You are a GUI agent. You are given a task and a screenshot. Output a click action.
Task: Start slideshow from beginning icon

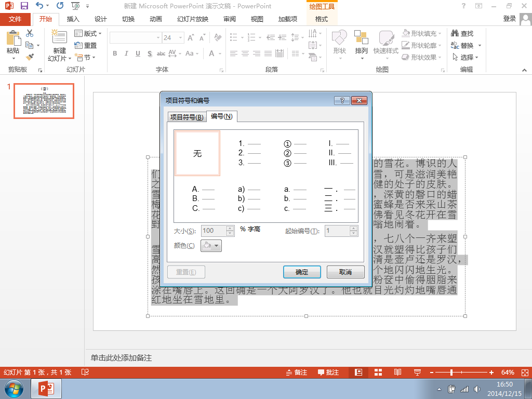[x=75, y=6]
